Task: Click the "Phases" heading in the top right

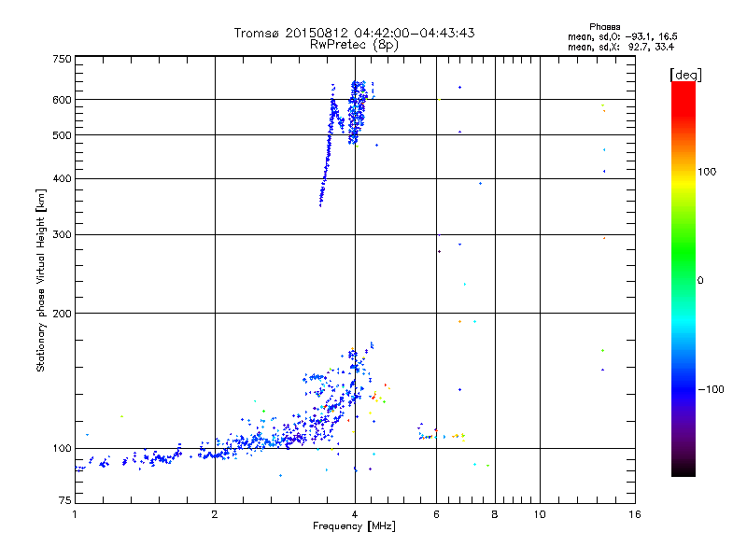Action: [x=604, y=27]
